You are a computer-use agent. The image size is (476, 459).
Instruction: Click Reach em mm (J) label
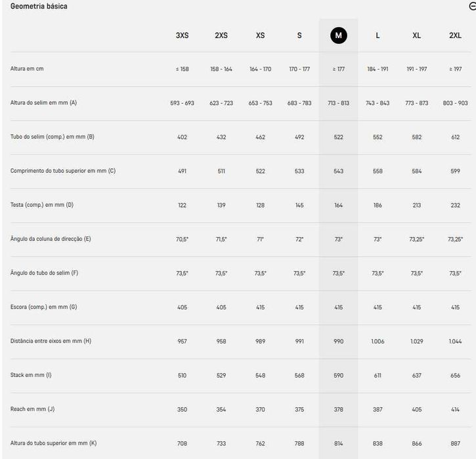[32, 409]
